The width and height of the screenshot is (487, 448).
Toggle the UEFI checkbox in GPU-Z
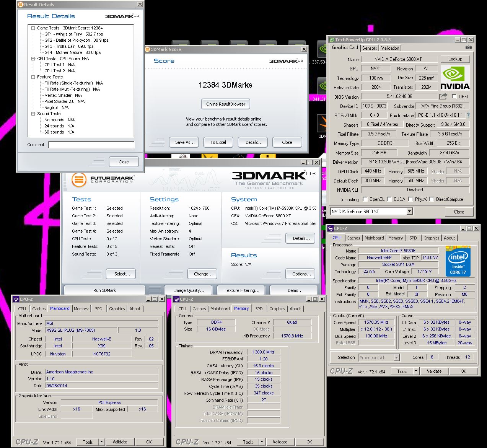(454, 97)
